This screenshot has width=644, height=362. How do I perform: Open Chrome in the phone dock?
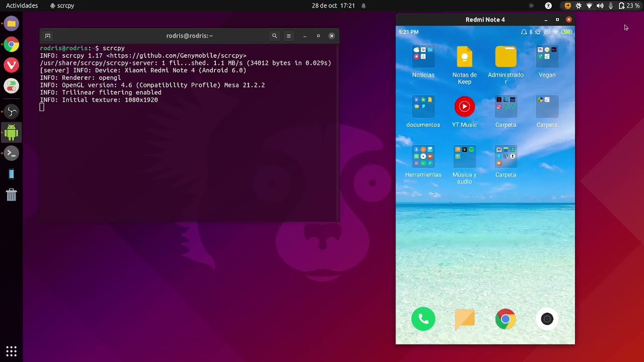pyautogui.click(x=506, y=319)
